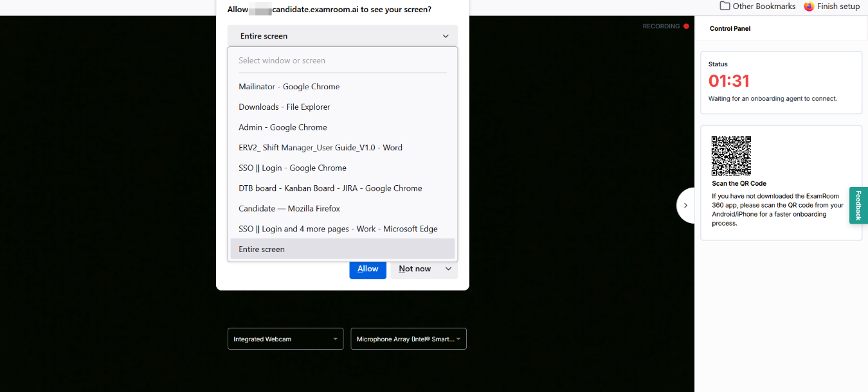Viewport: 868px width, 392px height.
Task: Select SSO Login - Google Chrome window
Action: coord(293,168)
